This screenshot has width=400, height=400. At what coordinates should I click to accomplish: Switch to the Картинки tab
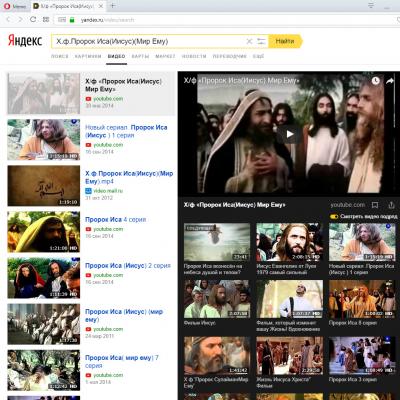tap(88, 56)
